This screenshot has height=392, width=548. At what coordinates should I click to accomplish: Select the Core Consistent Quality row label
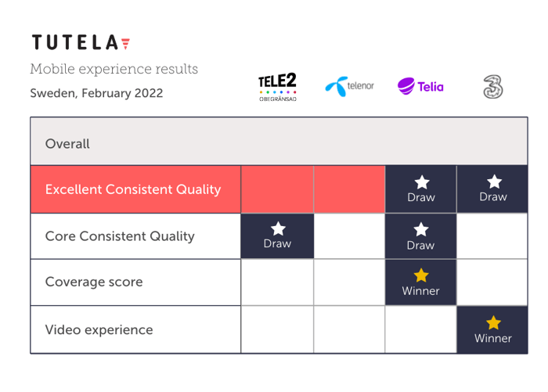point(135,236)
